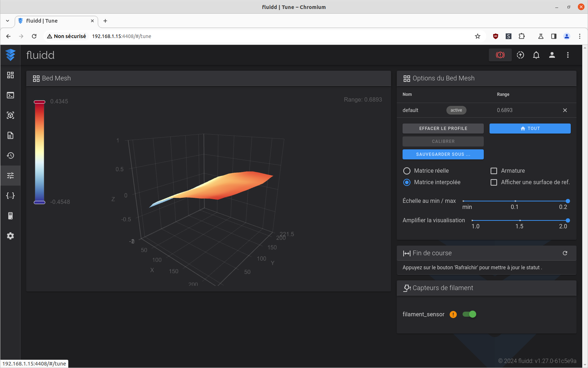Open the notifications bell
The image size is (588, 368).
point(536,55)
